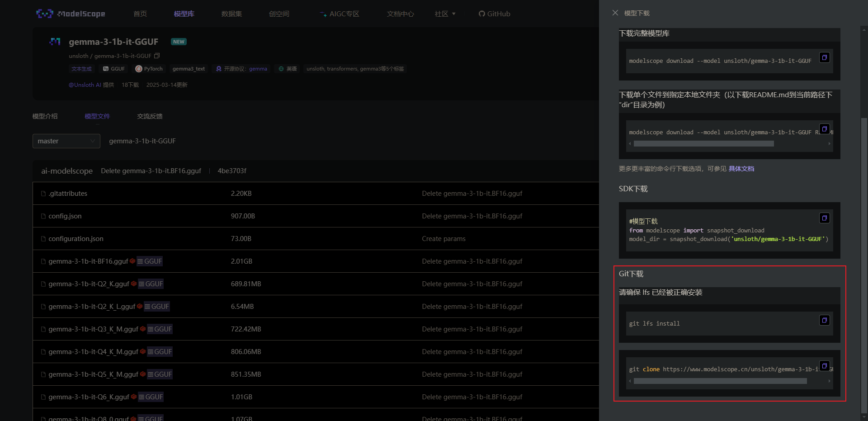Click the gemma3_text tag
Screen dimensions: 868x421
tap(189, 69)
